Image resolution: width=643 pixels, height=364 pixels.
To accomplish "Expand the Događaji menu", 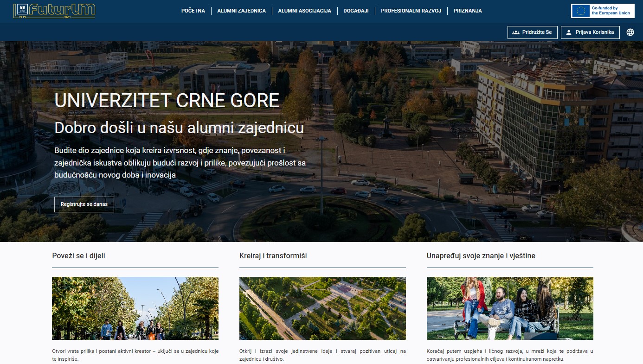I will [x=356, y=11].
